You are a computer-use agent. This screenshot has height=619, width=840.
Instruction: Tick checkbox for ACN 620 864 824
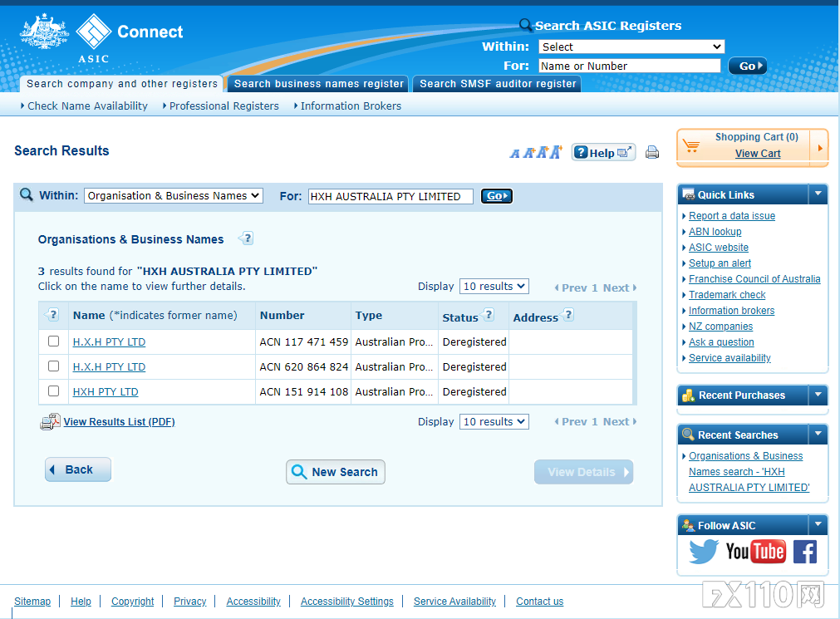(x=54, y=366)
